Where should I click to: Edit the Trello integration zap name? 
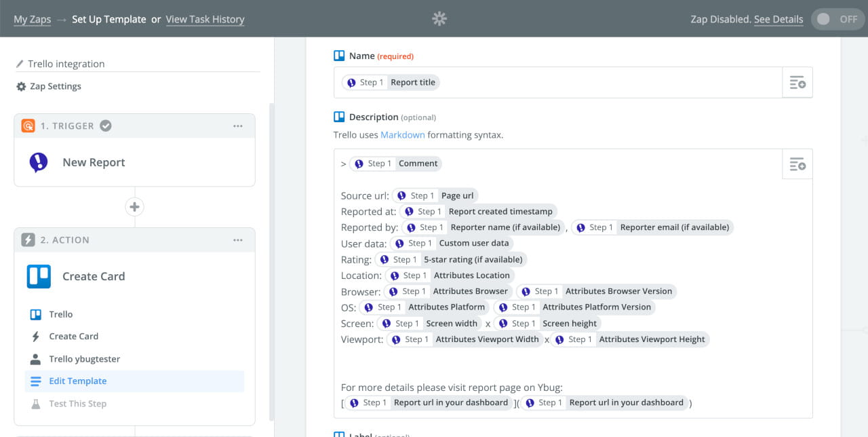[66, 64]
